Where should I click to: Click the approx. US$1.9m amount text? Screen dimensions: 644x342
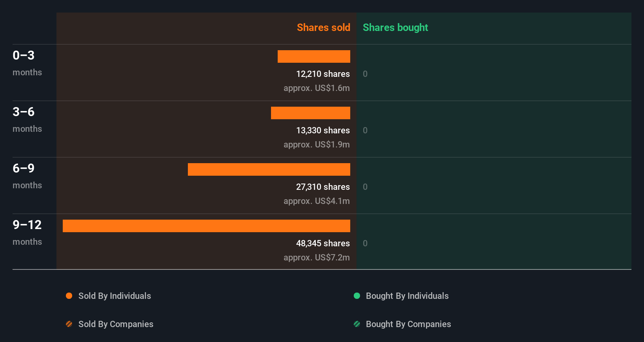pos(317,144)
